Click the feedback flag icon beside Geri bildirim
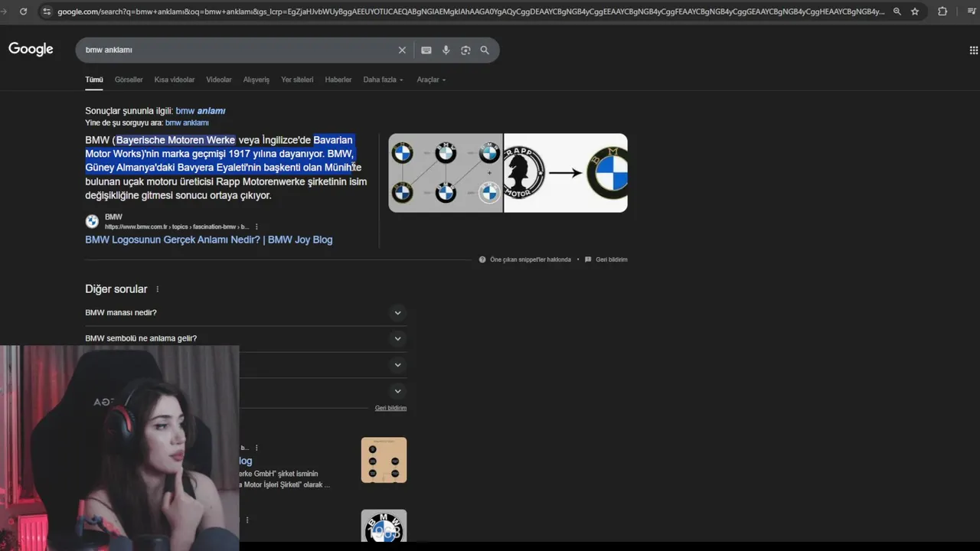The height and width of the screenshot is (551, 980). tap(588, 259)
